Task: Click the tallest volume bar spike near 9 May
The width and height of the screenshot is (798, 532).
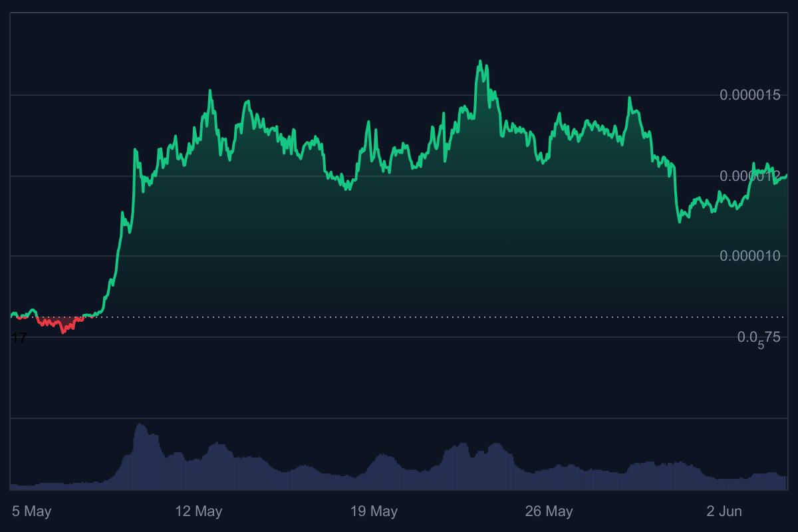Action: pos(140,456)
